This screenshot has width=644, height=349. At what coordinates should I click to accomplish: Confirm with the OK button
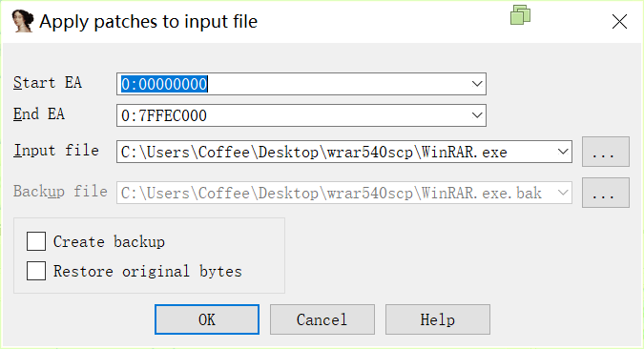(x=207, y=319)
